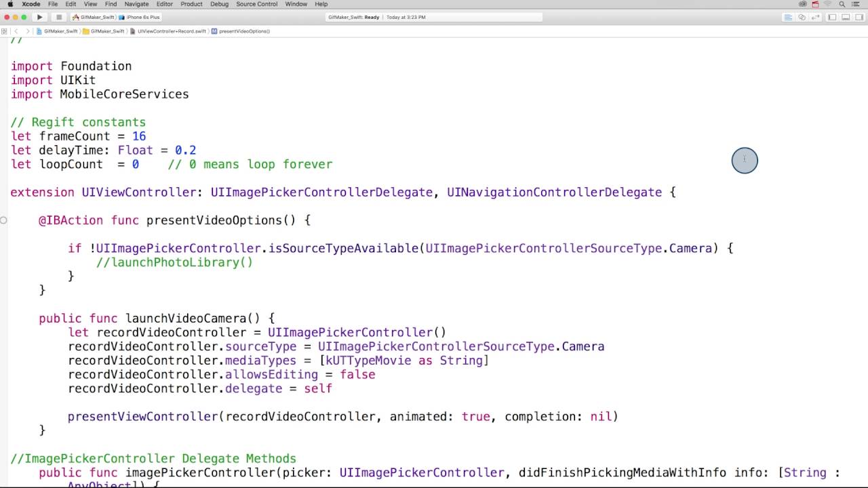This screenshot has height=488, width=868.
Task: Click 'import MobileCoreServices' line
Action: coord(100,94)
